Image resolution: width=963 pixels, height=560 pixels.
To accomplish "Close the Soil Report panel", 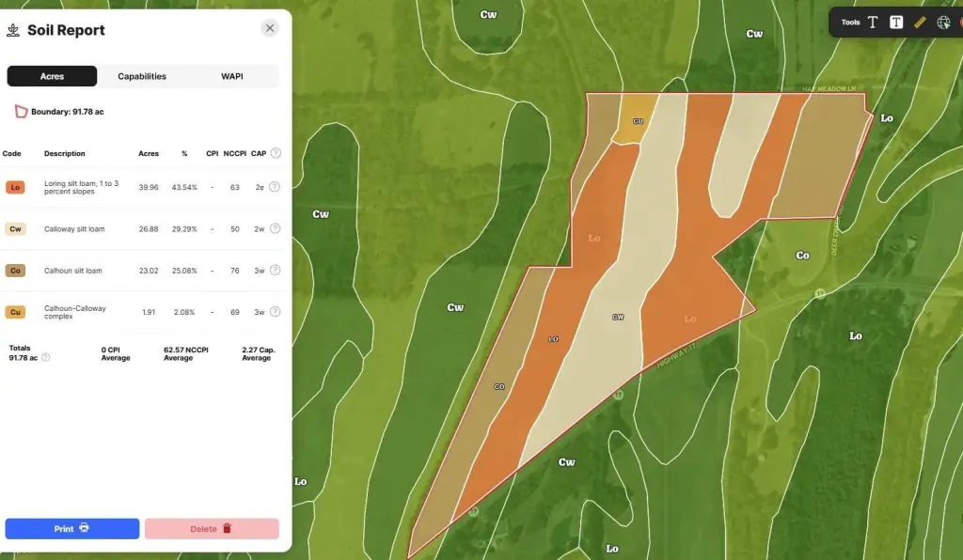I will pos(270,28).
